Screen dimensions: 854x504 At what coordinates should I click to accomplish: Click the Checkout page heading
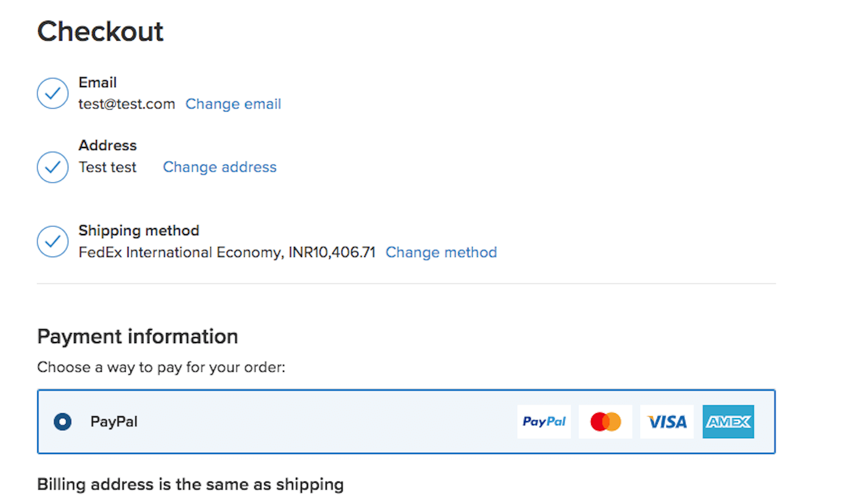[101, 32]
